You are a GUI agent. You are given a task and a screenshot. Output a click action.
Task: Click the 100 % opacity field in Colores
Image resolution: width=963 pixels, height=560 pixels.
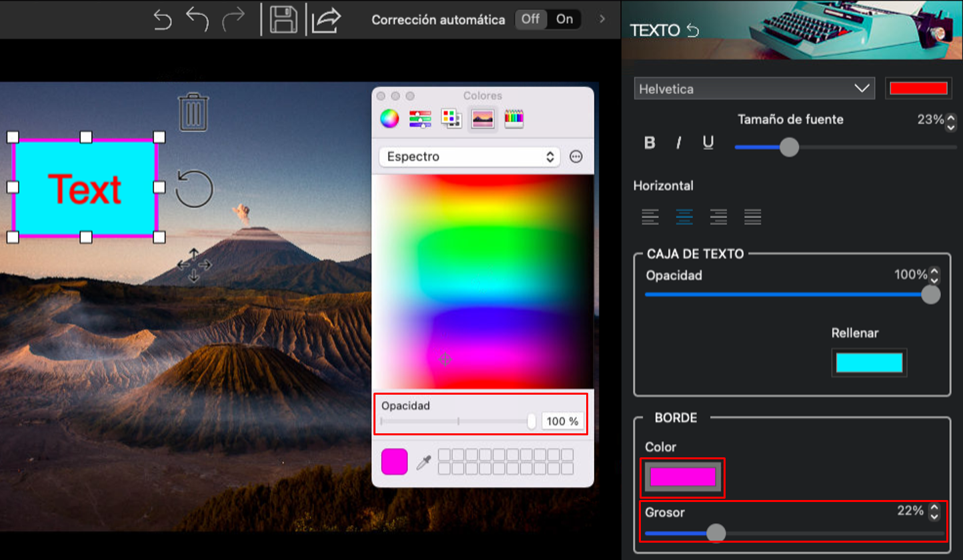[562, 421]
